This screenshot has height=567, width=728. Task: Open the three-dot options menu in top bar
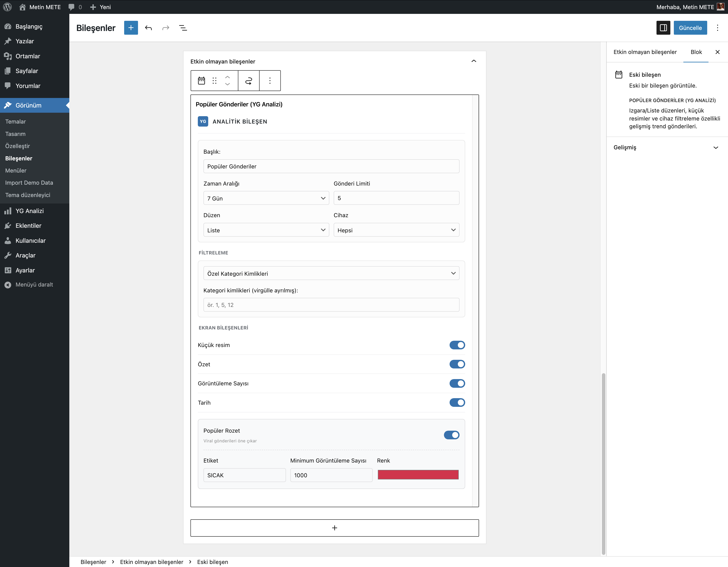[717, 28]
